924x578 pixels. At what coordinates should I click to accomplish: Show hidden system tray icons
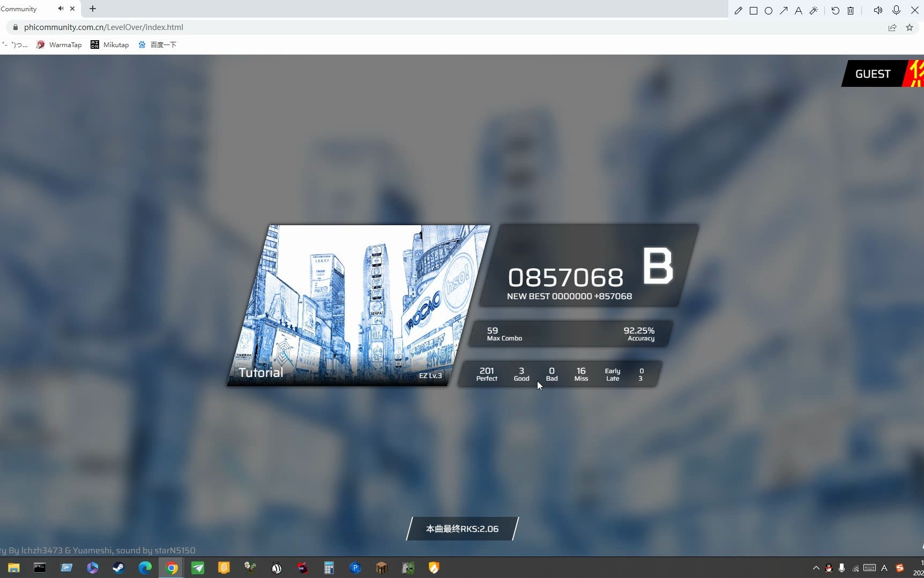(816, 568)
